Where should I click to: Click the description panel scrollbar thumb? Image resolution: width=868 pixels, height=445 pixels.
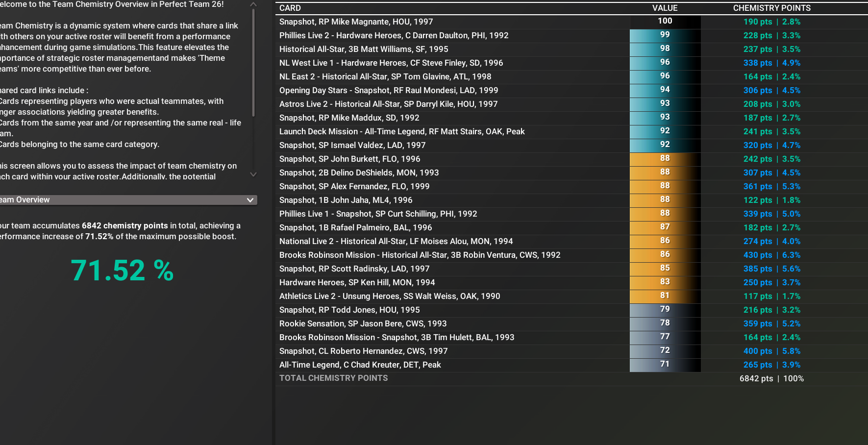pyautogui.click(x=253, y=64)
